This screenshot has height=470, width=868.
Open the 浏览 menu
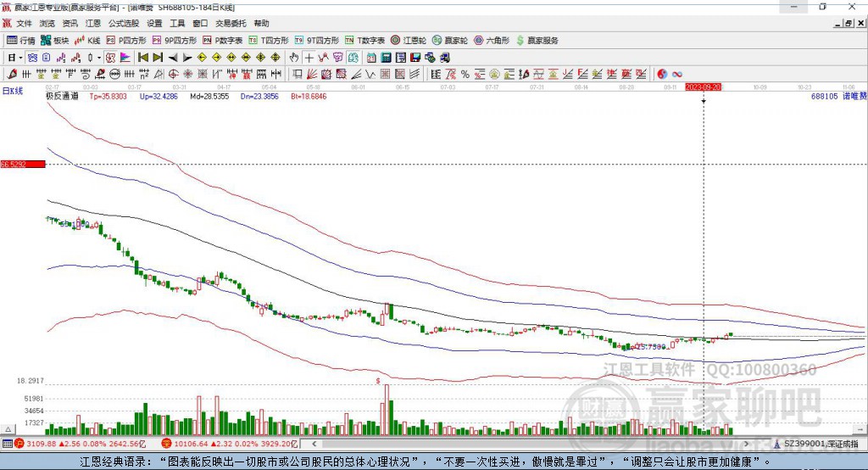(x=47, y=23)
